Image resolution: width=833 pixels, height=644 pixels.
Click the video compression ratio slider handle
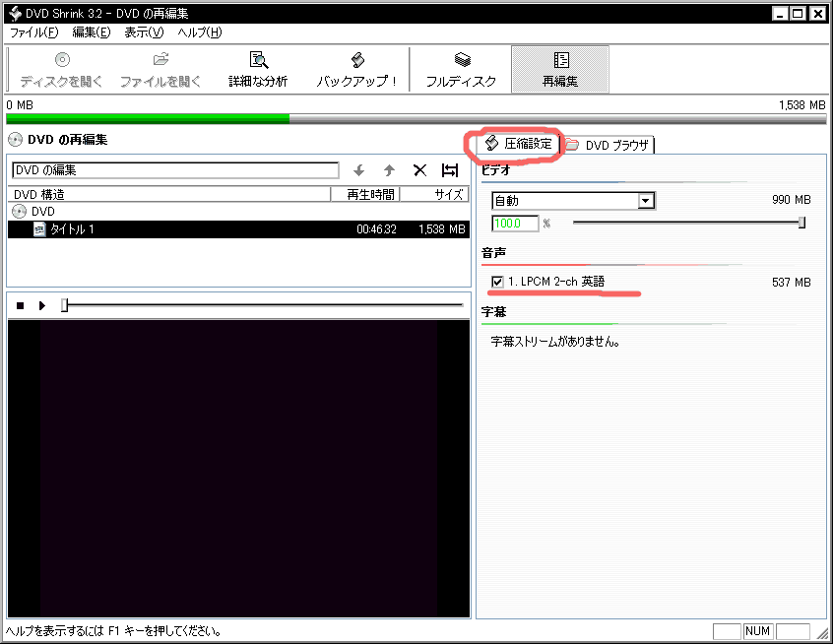pos(801,223)
